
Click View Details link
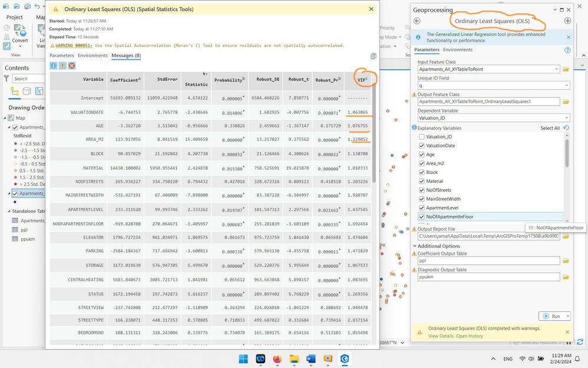coord(441,336)
